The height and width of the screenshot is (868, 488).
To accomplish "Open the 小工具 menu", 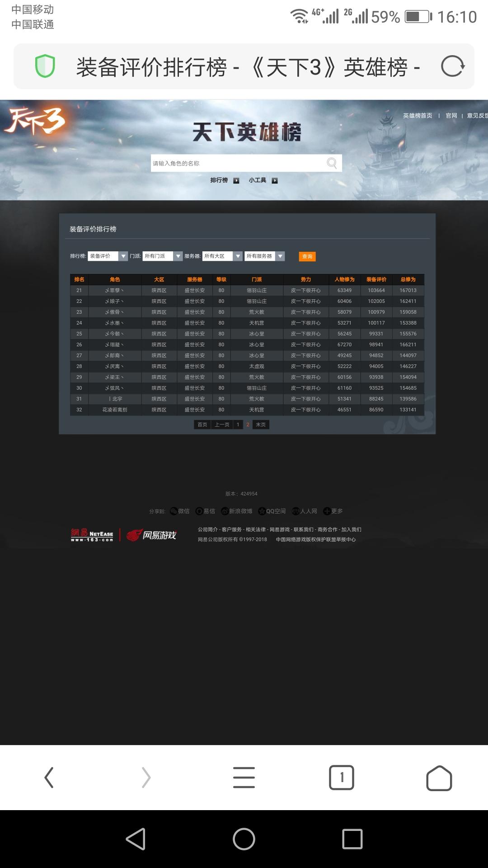I will coord(258,180).
